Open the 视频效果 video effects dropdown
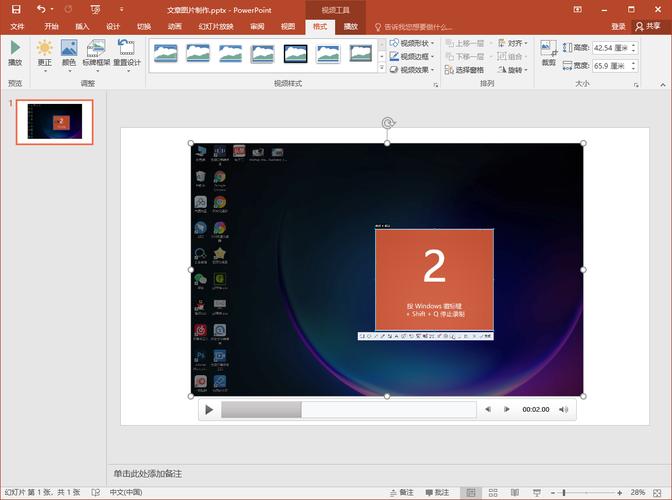Image resolution: width=672 pixels, height=500 pixels. [412, 69]
